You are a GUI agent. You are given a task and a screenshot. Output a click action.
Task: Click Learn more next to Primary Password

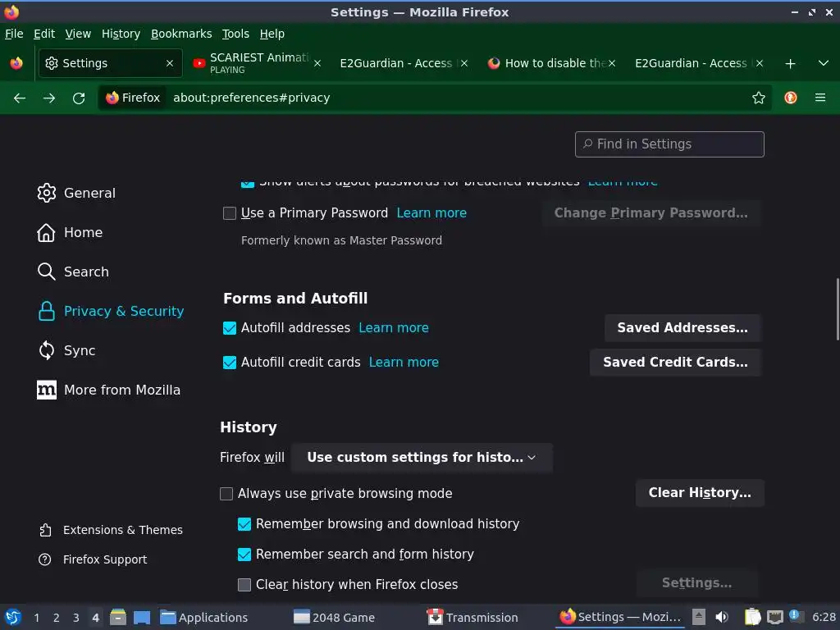[x=431, y=213]
